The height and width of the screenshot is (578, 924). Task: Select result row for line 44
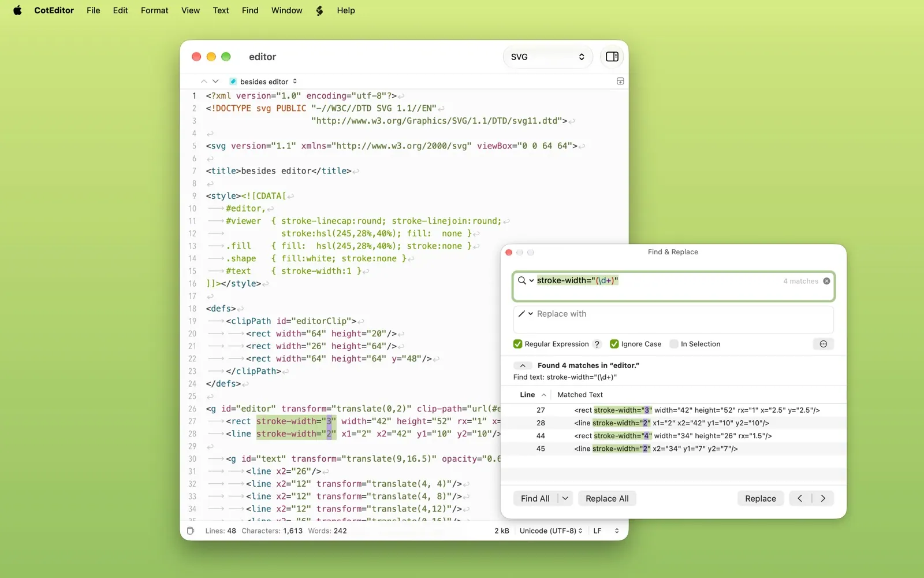click(673, 435)
